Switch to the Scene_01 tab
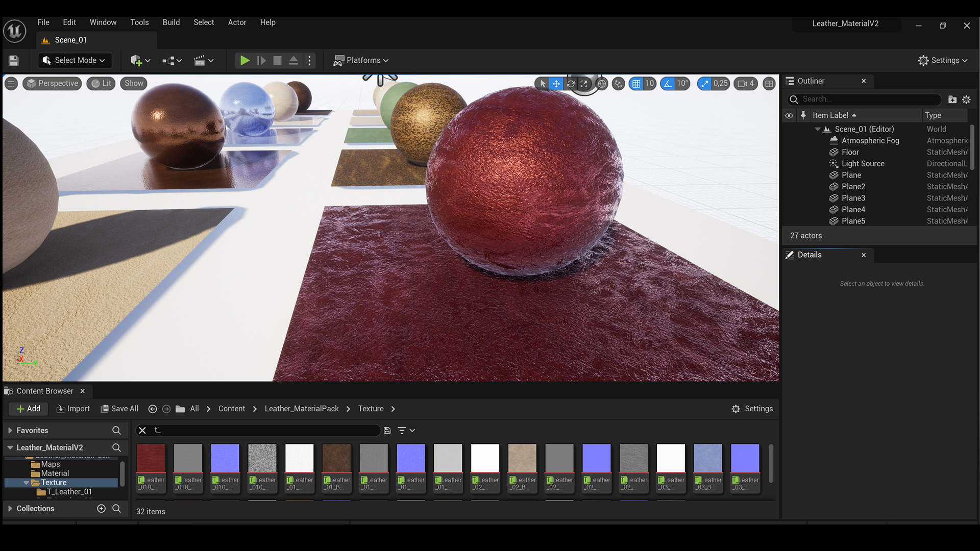The height and width of the screenshot is (551, 980). (70, 40)
